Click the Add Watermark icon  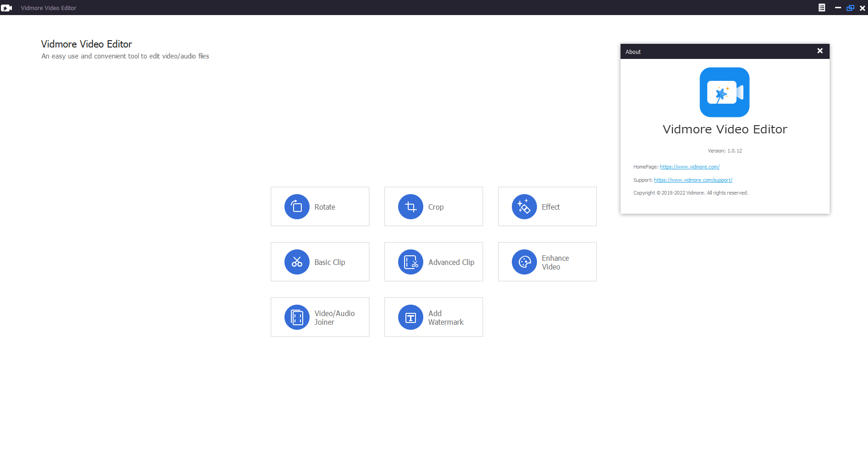(x=410, y=317)
